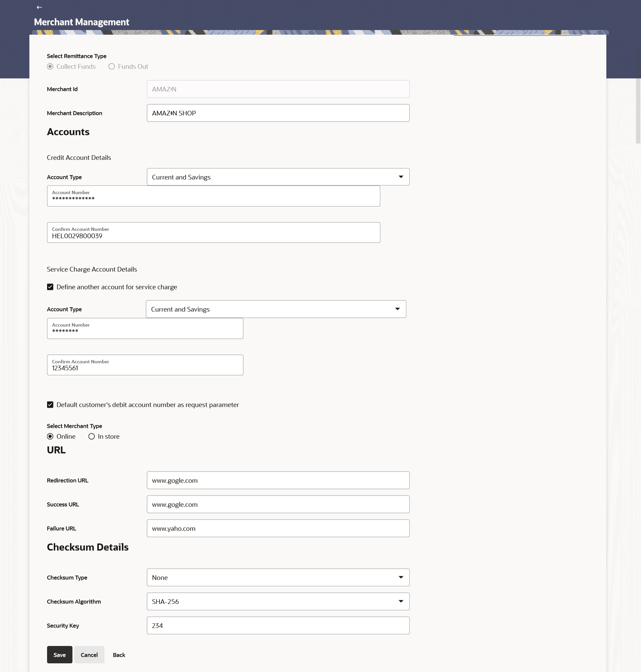Click the Redirection URL field
641x672 pixels.
coord(278,480)
